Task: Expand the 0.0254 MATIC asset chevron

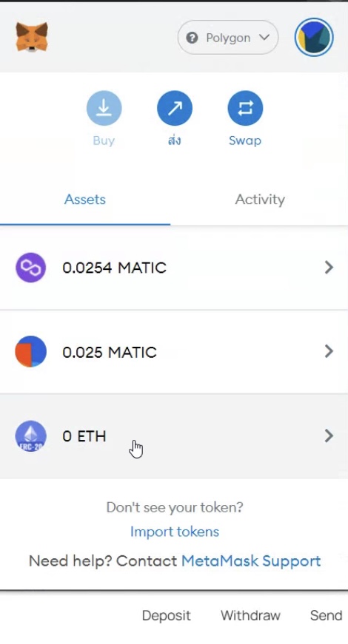Action: pos(329,268)
